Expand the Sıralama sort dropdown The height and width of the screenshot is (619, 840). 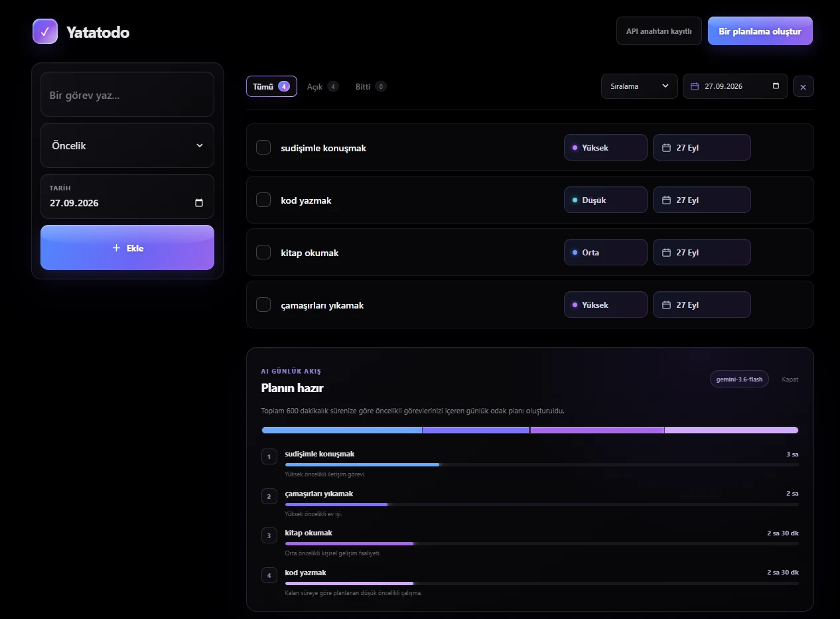640,86
